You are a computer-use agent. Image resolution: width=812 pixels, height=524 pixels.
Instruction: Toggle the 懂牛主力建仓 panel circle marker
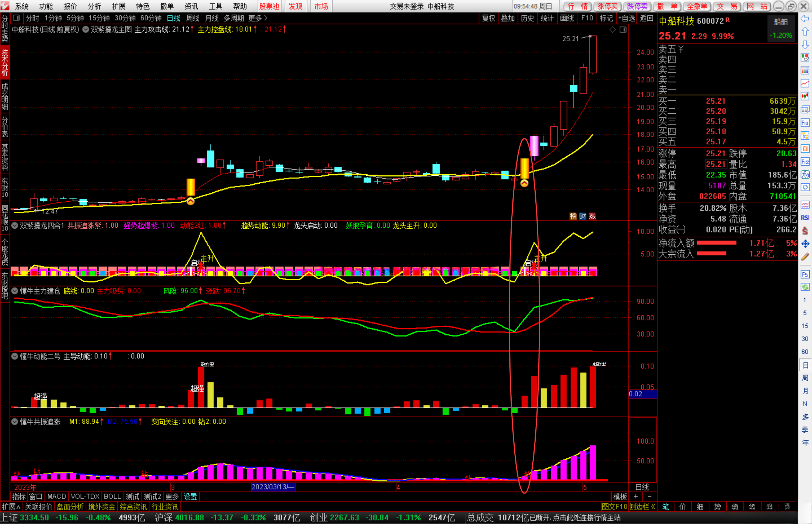tap(15, 291)
